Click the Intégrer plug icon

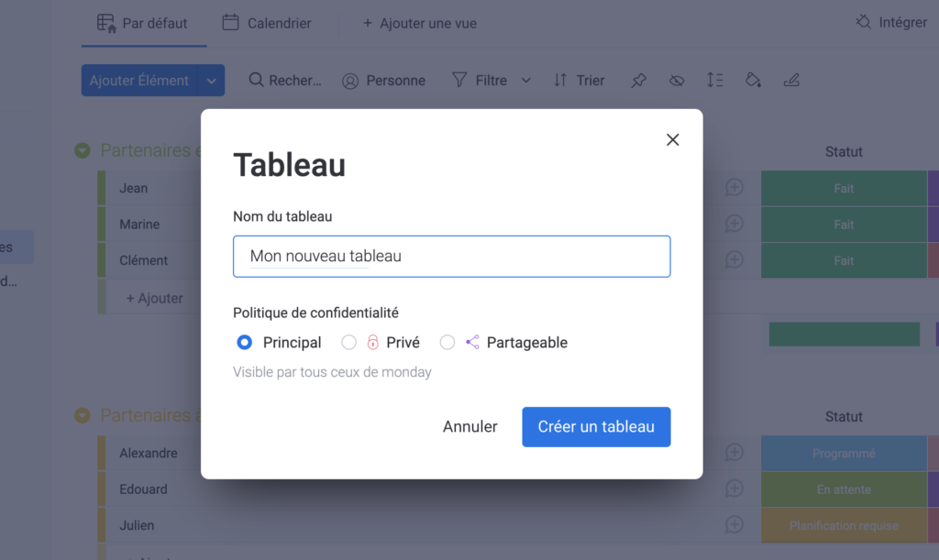[x=863, y=22]
